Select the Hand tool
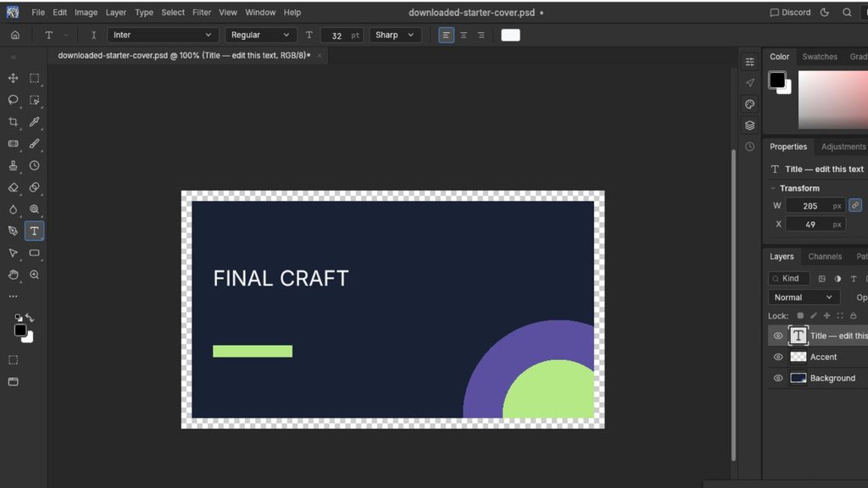The width and height of the screenshot is (868, 488). pos(14,274)
